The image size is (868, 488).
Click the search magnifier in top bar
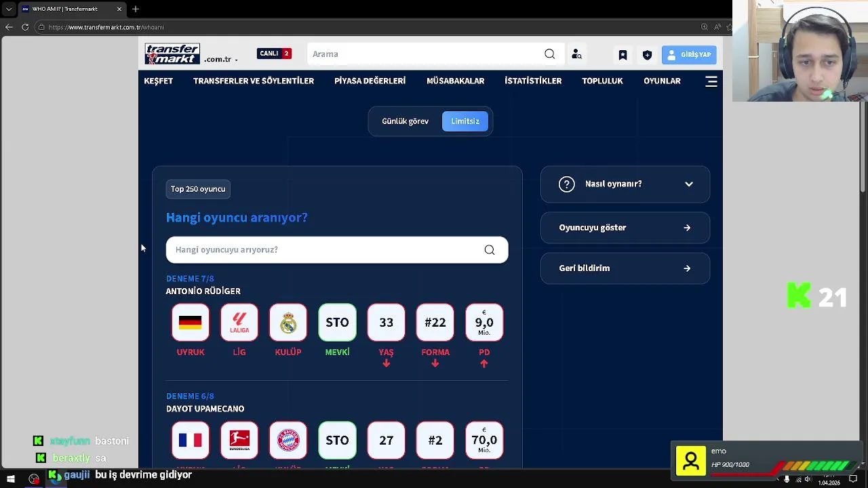click(x=549, y=54)
